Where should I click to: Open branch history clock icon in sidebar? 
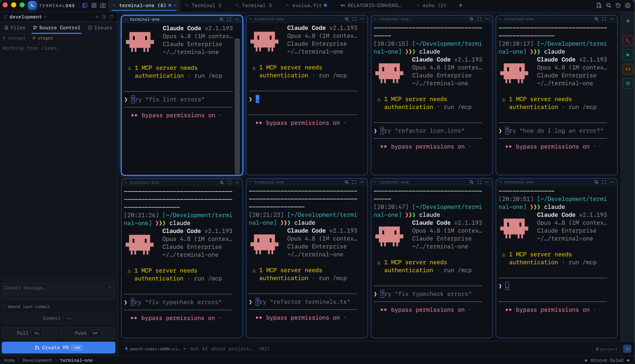pos(104,17)
